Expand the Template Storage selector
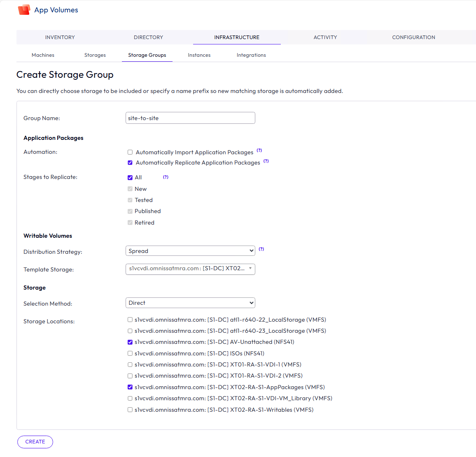 point(190,269)
